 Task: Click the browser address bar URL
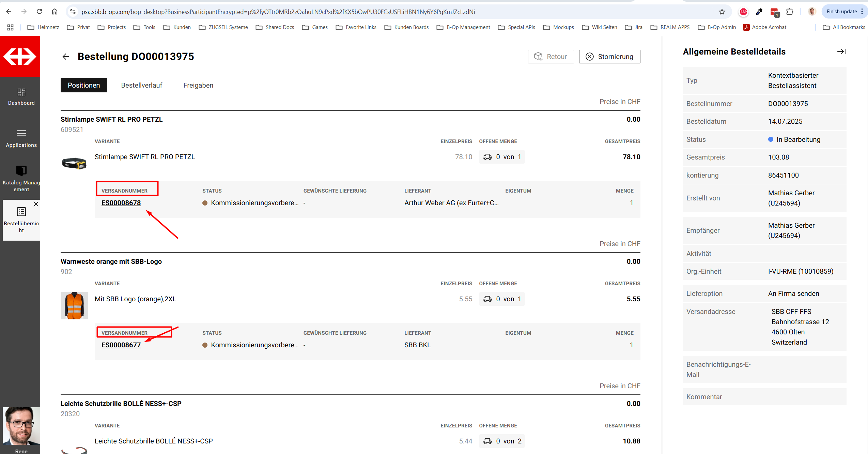278,12
